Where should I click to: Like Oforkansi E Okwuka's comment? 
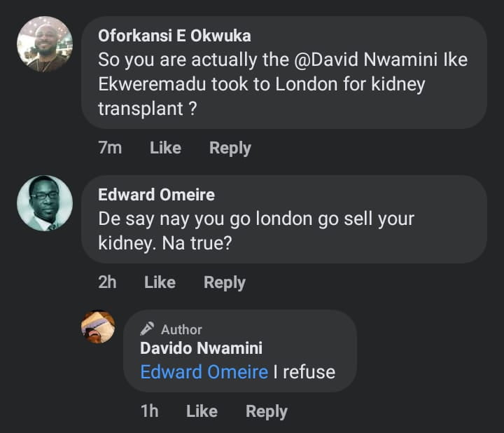165,148
